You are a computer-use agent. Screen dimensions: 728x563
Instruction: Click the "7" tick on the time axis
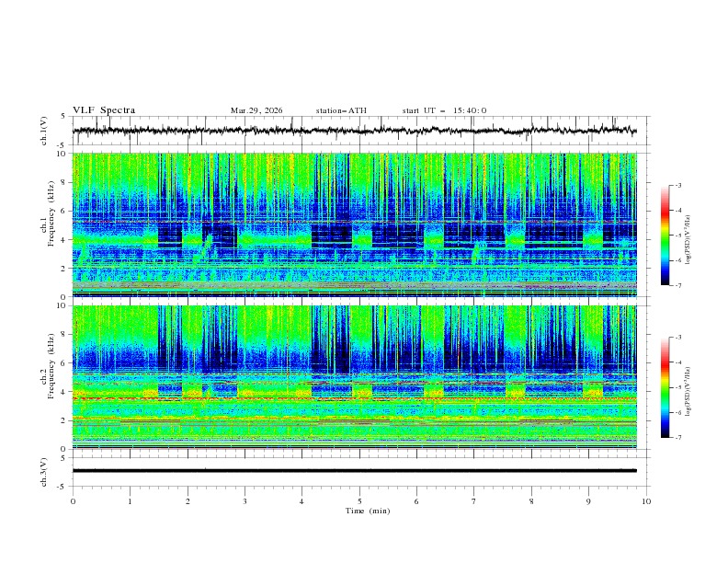(474, 501)
